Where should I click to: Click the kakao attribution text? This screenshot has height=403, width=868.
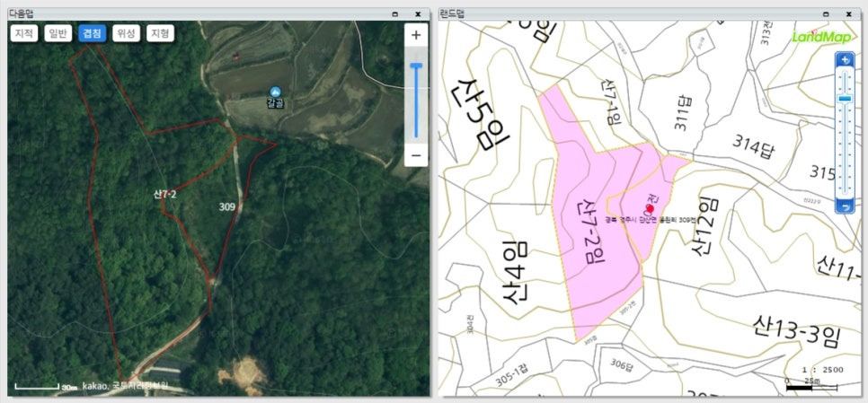pyautogui.click(x=95, y=385)
